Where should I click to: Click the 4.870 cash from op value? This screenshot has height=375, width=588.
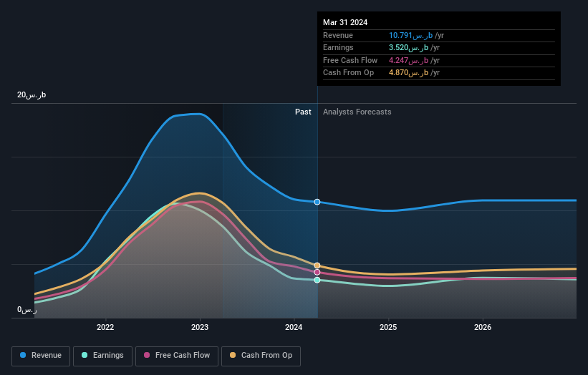coord(408,73)
